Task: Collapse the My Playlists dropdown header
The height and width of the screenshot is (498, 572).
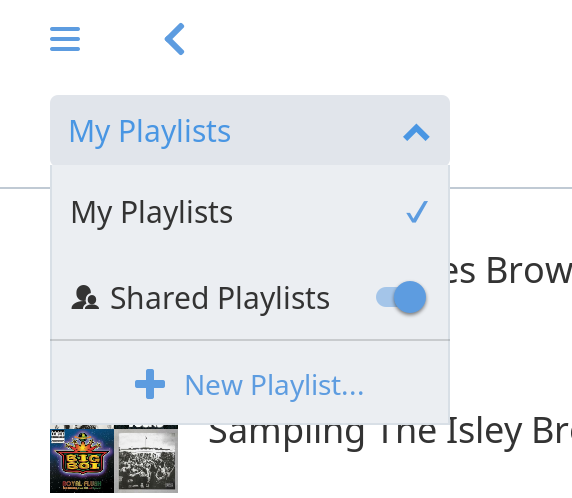Action: [x=250, y=131]
